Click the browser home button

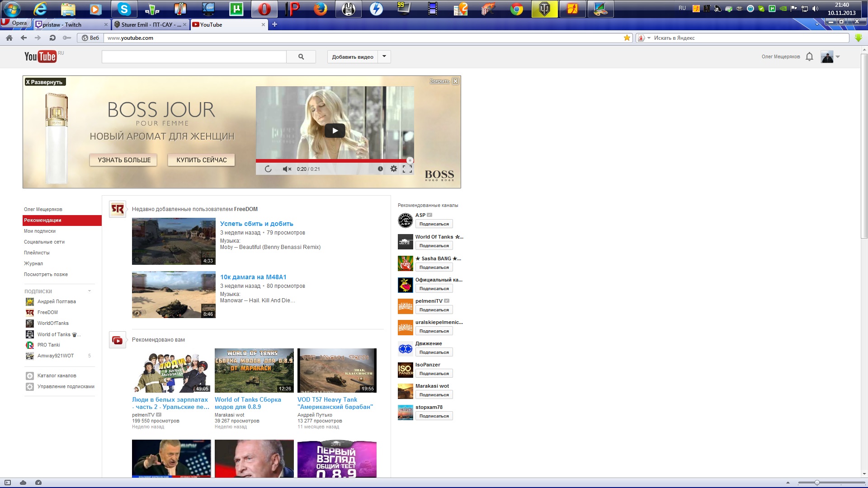[x=9, y=38]
